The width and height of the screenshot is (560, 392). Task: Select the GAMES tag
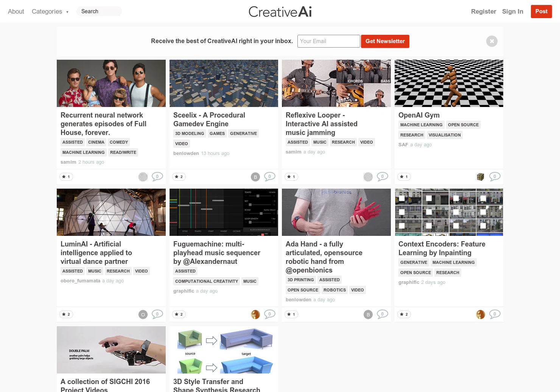[217, 133]
